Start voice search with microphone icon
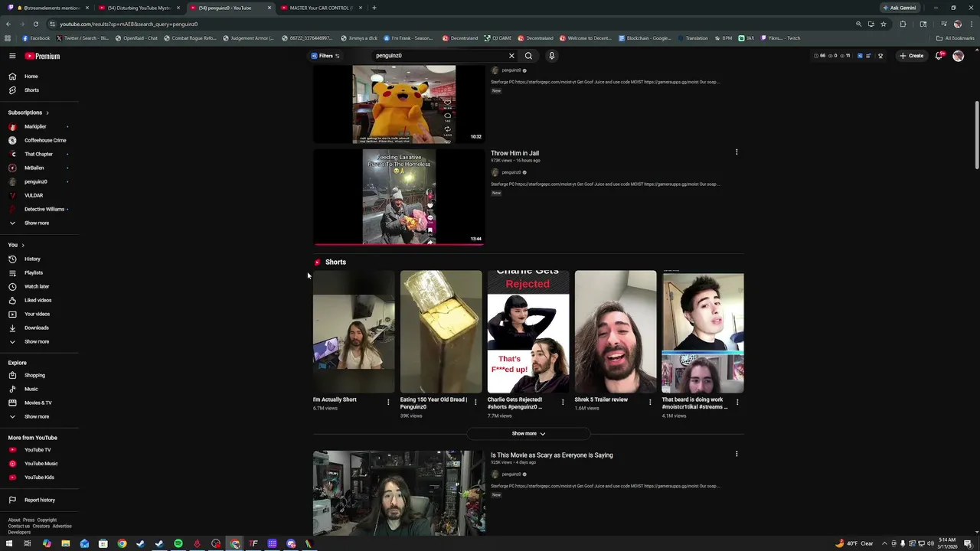The width and height of the screenshot is (980, 551). pyautogui.click(x=551, y=56)
